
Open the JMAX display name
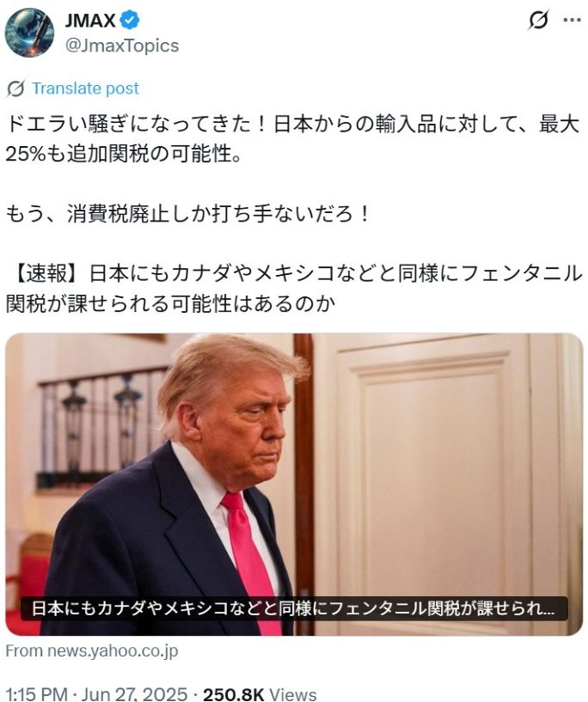pos(90,20)
